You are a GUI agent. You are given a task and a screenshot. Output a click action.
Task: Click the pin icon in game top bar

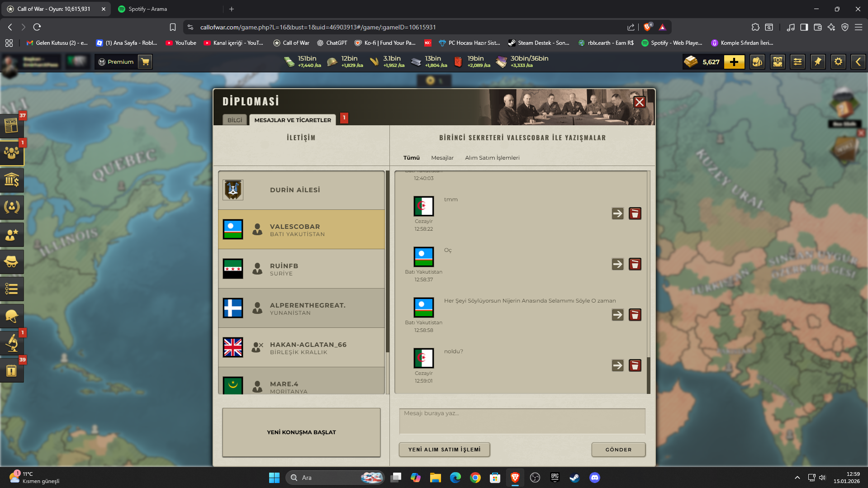coord(818,62)
